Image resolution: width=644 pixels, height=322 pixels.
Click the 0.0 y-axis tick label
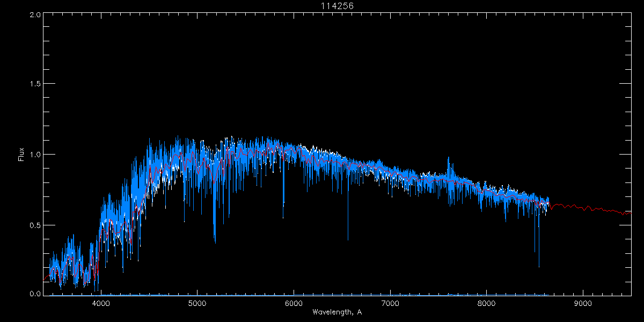coord(35,294)
